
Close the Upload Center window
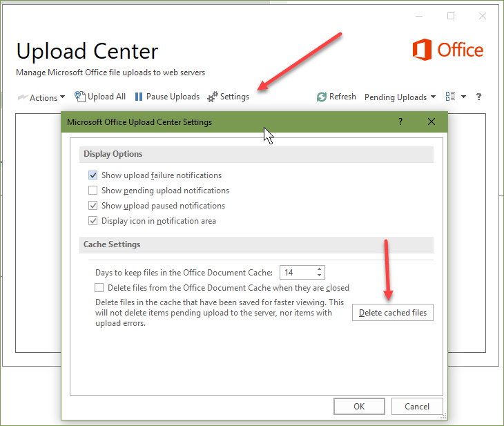click(x=482, y=16)
